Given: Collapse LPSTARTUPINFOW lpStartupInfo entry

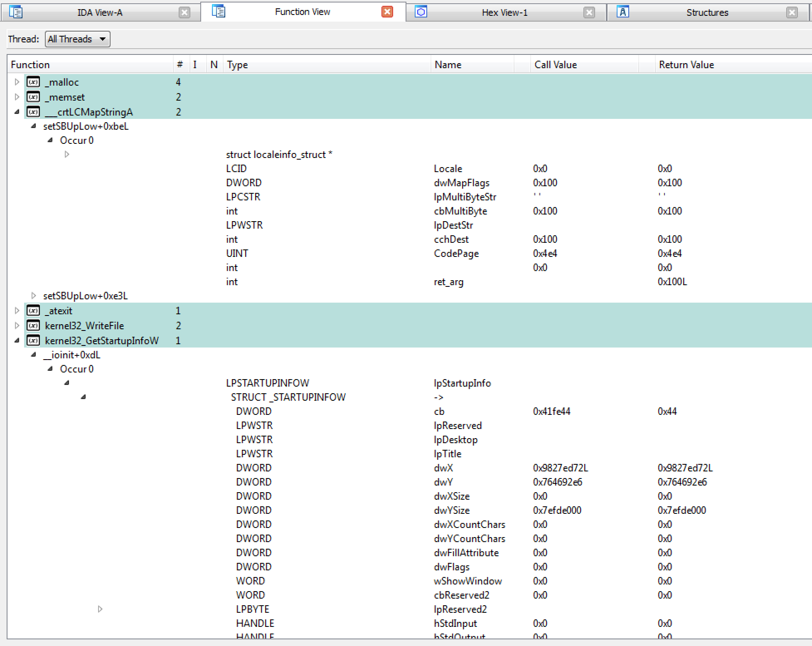Looking at the screenshot, I should click(x=66, y=383).
